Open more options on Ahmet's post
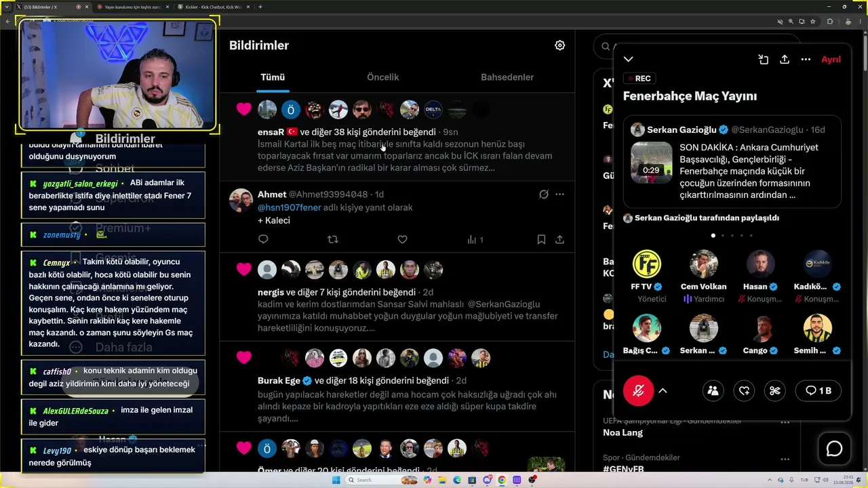 559,195
